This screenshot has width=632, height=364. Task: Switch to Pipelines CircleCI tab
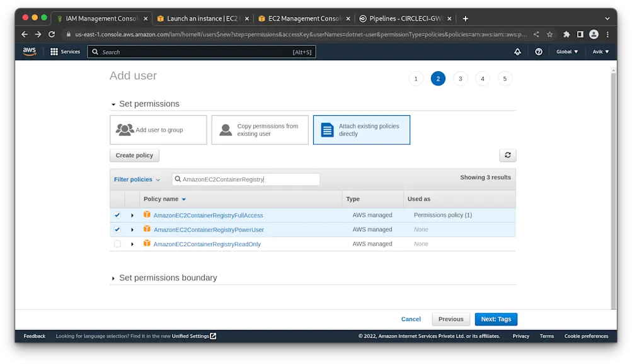406,18
